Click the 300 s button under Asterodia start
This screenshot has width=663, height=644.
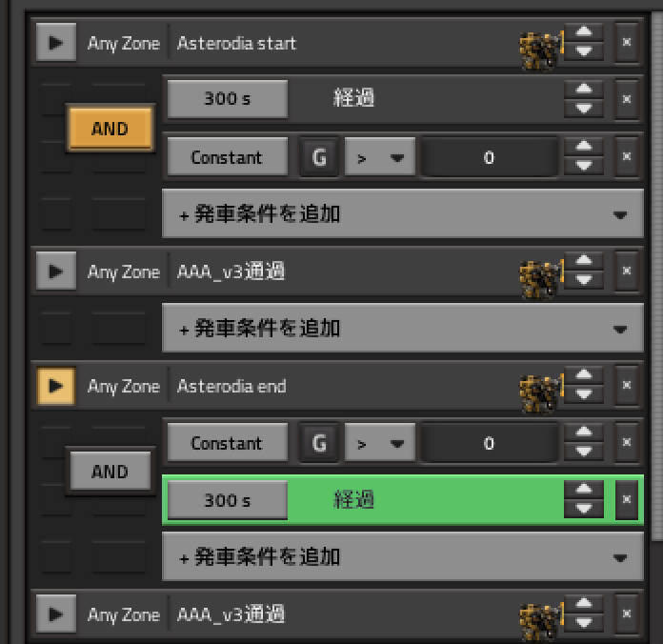[227, 99]
